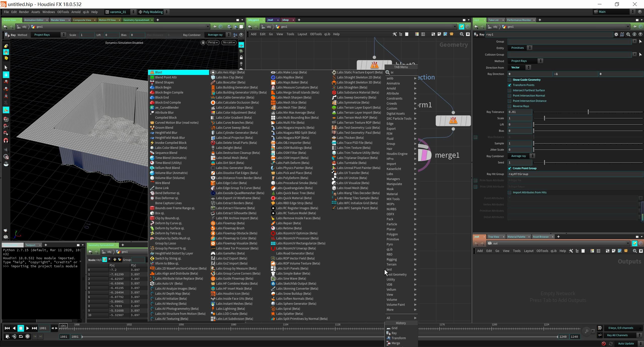Uncheck the Transform Points checkbox
The height and width of the screenshot is (347, 644).
[x=509, y=85]
